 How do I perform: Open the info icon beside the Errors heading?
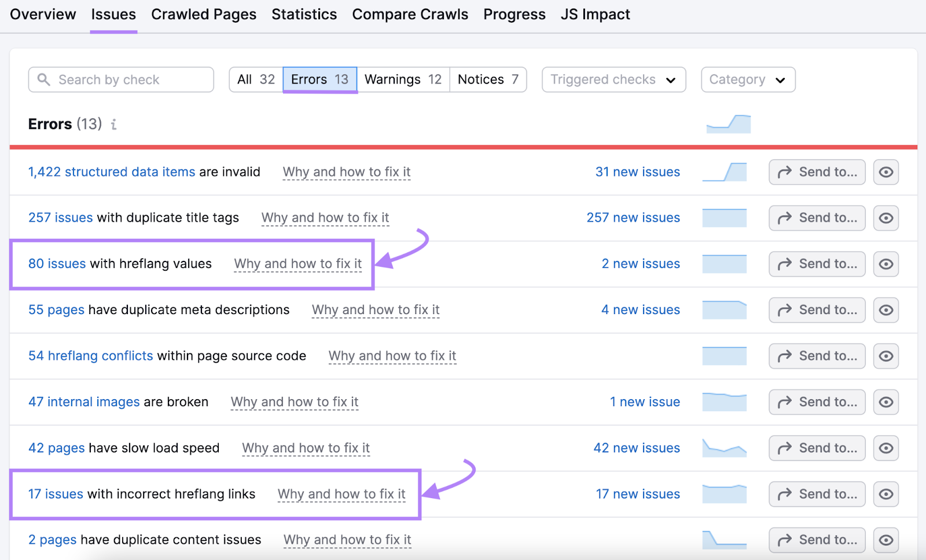(113, 124)
